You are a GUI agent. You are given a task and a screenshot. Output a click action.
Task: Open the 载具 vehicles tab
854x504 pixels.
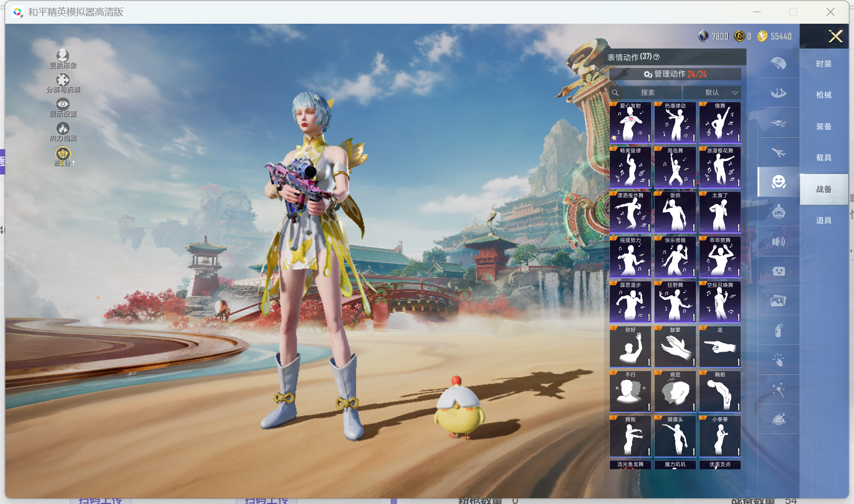(x=823, y=158)
